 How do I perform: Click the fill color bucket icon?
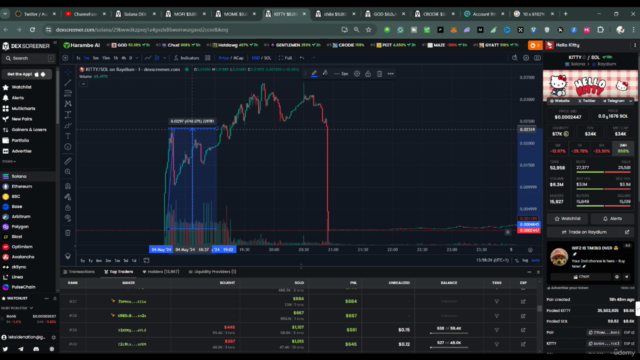(x=325, y=73)
